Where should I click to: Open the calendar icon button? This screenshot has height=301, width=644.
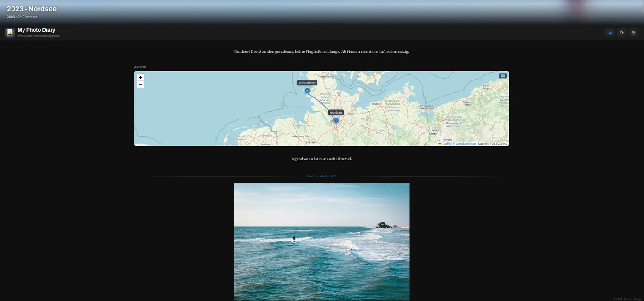coord(633,33)
